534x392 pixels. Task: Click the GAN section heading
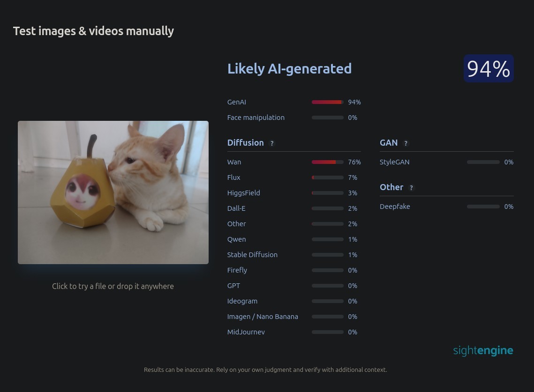(x=389, y=142)
